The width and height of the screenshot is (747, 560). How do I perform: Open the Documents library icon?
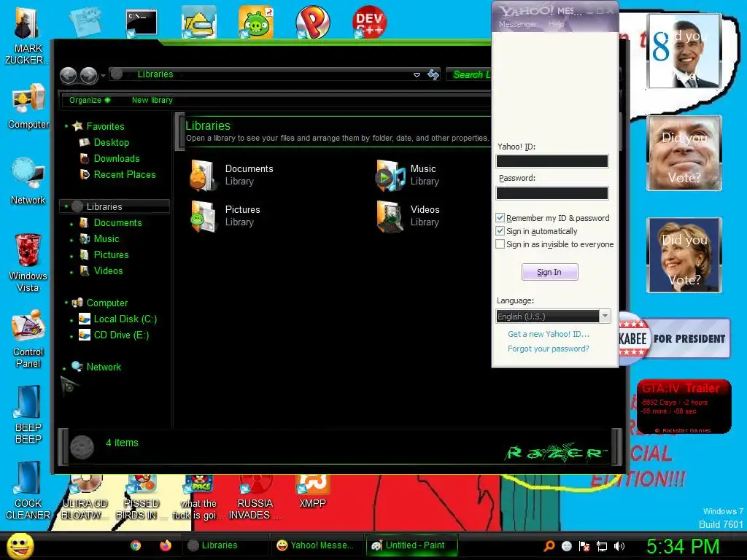204,175
